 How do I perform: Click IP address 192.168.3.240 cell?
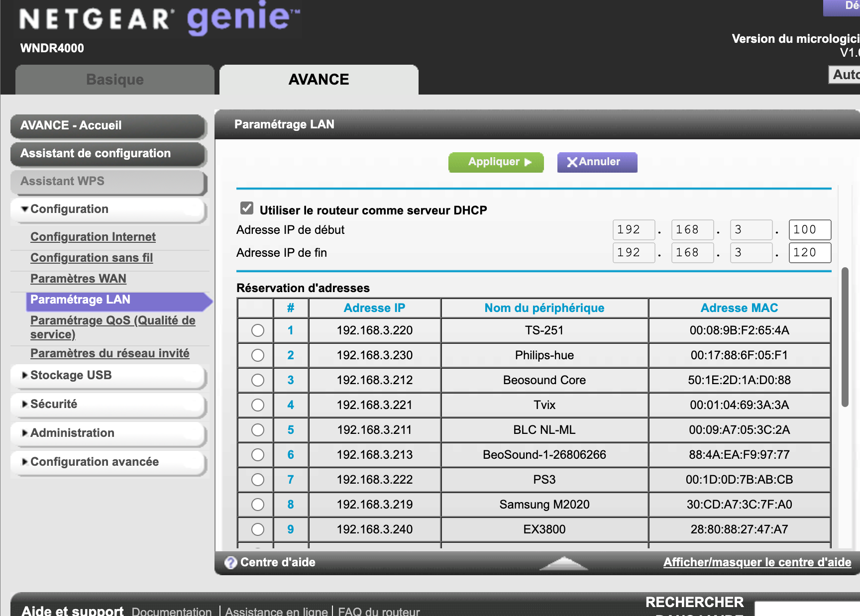pyautogui.click(x=375, y=529)
